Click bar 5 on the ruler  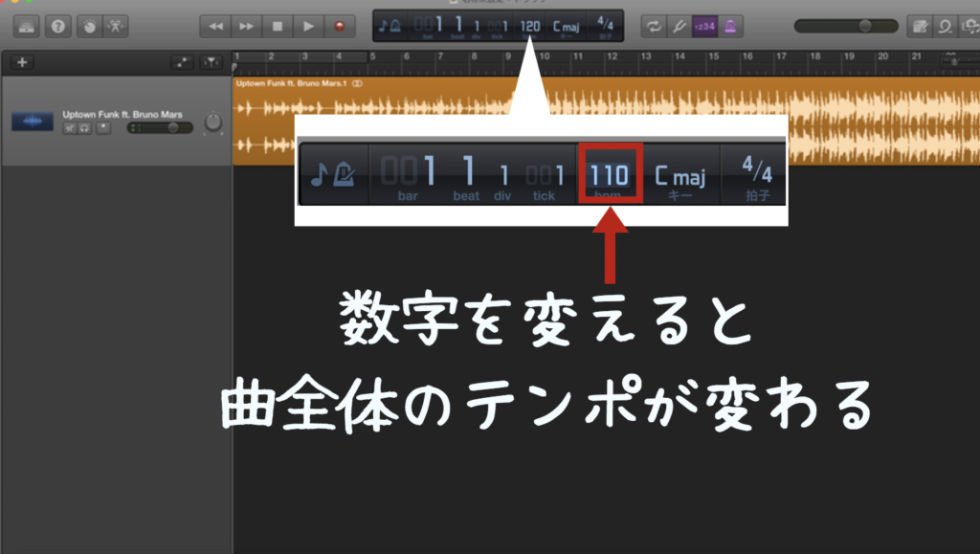[372, 56]
